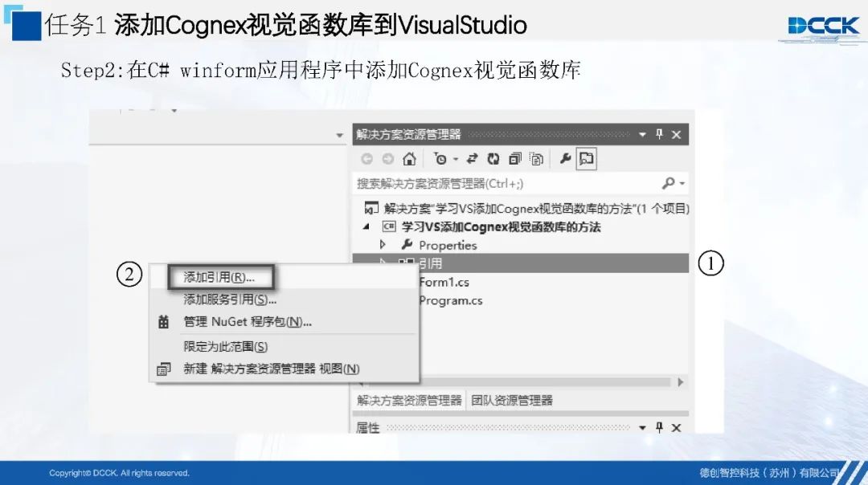868x485 pixels.
Task: Select the bold C# project name row
Action: coord(501,226)
